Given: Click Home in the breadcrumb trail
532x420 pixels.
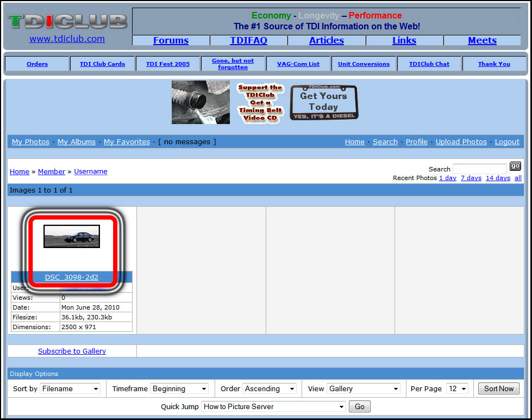Looking at the screenshot, I should (x=20, y=171).
